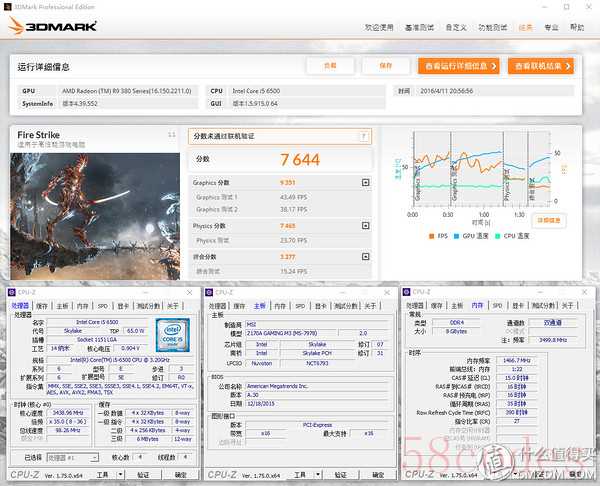Click the 详细信息 button under the chart

(549, 220)
